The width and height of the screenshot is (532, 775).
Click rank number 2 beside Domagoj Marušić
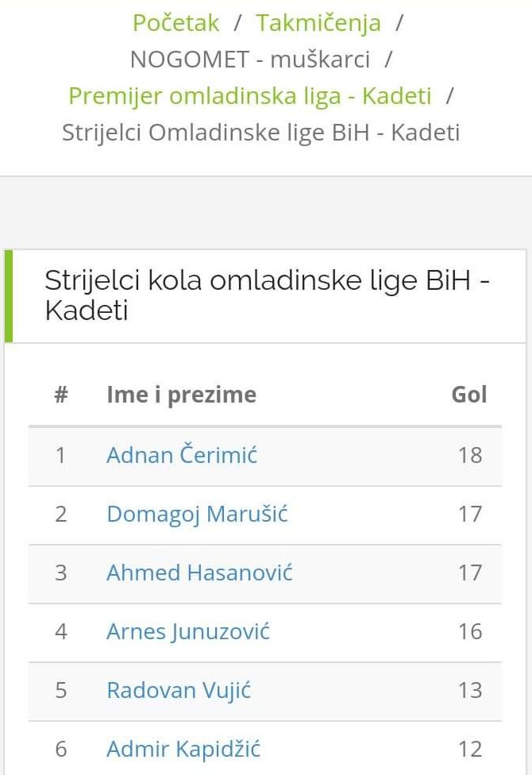point(61,514)
